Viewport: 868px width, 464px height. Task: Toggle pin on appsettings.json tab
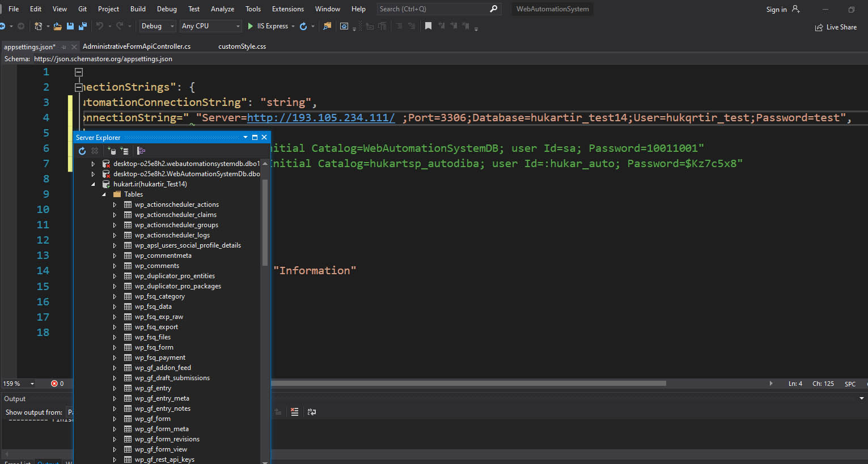tap(63, 47)
